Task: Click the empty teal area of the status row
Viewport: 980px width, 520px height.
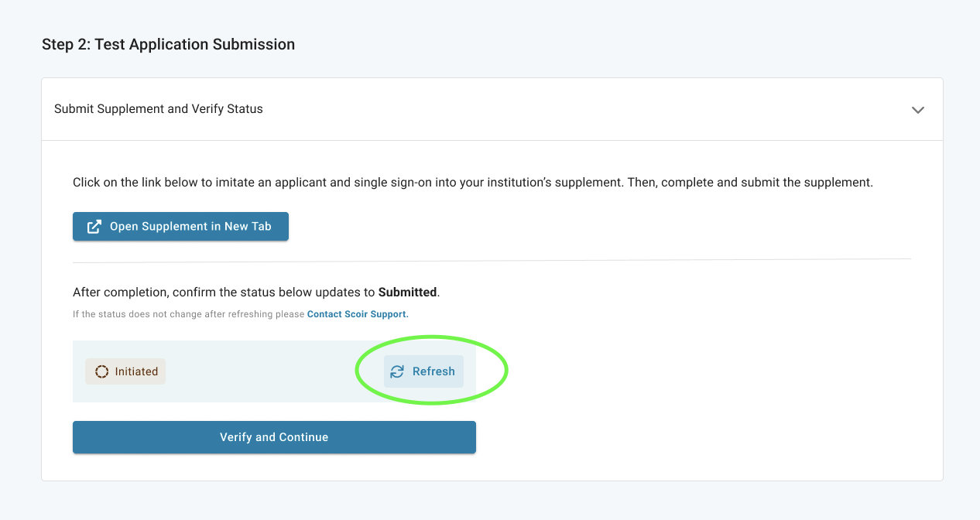Action: tap(274, 371)
